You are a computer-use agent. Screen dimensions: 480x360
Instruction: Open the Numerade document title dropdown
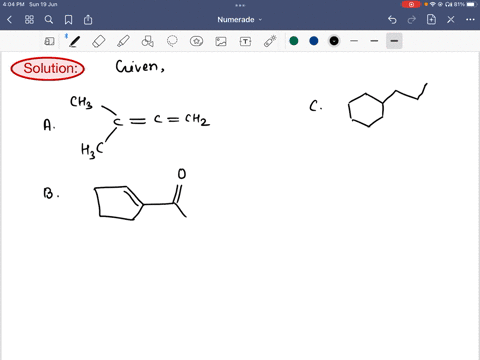pos(240,20)
